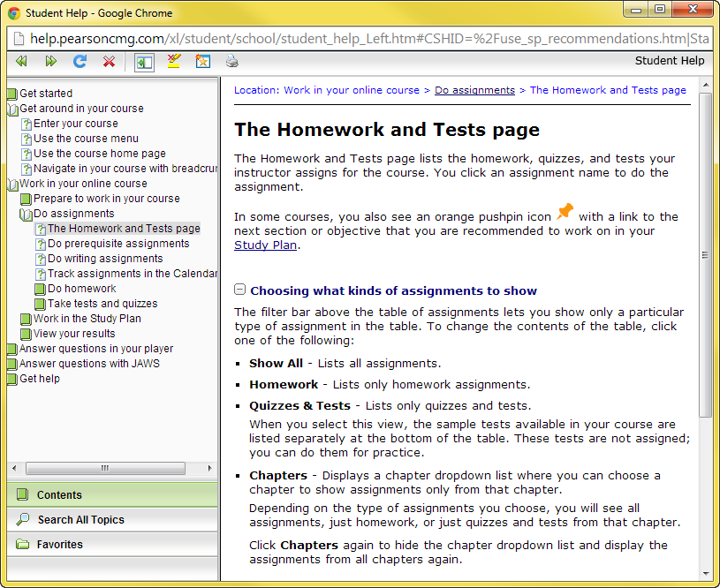This screenshot has height=588, width=720.
Task: Expand the View your results book
Action: (x=68, y=334)
